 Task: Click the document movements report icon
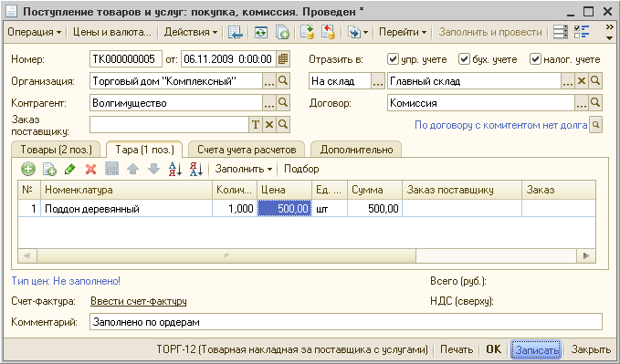tap(561, 32)
